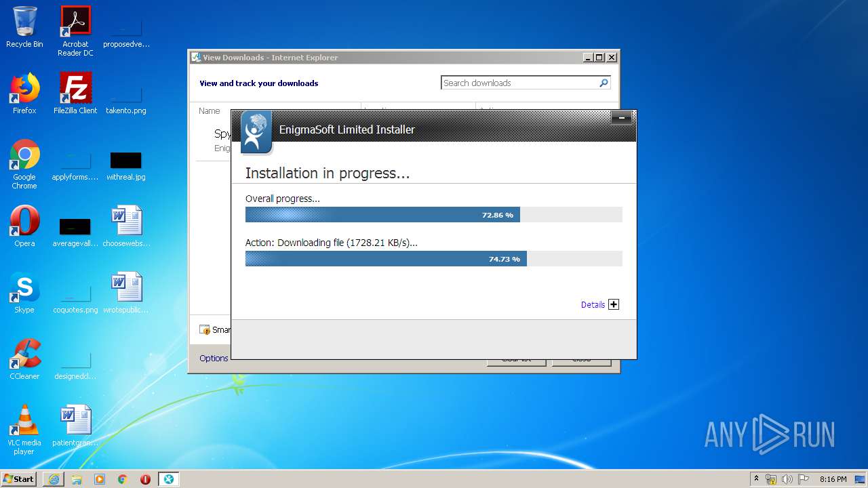The height and width of the screenshot is (488, 868).
Task: Open the Recycle Bin desktop icon
Action: [x=24, y=27]
